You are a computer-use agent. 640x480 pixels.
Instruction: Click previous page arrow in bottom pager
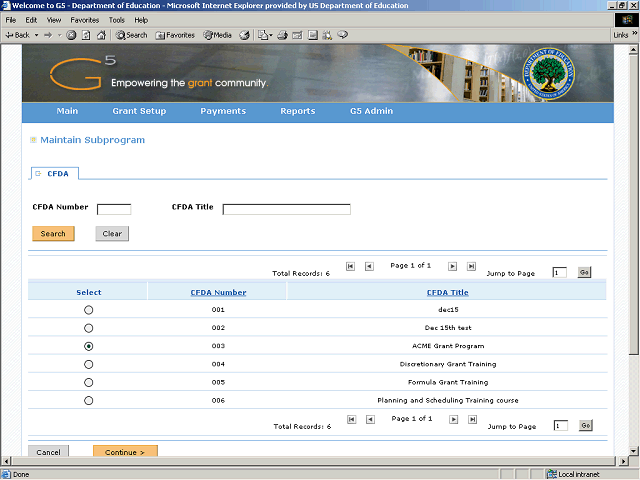[x=369, y=420]
